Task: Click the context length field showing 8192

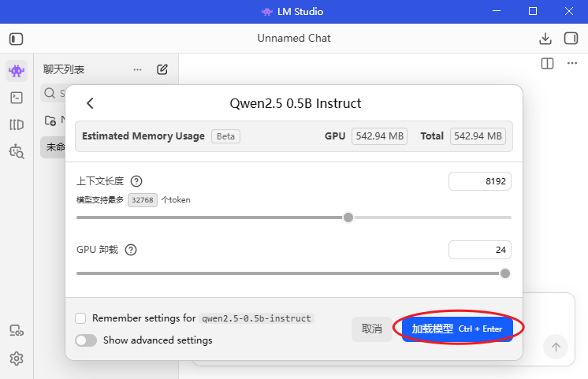Action: (480, 181)
